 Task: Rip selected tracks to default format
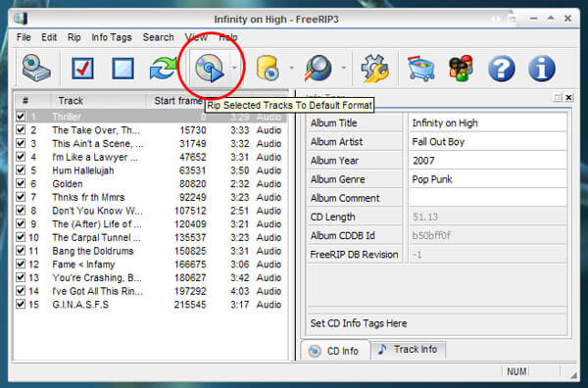click(210, 69)
